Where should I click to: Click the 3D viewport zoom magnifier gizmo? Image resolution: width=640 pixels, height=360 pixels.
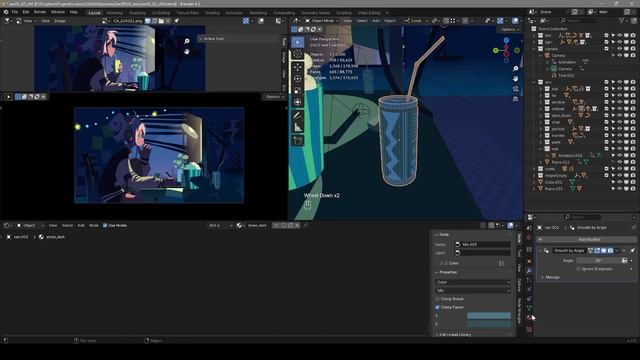point(516,69)
